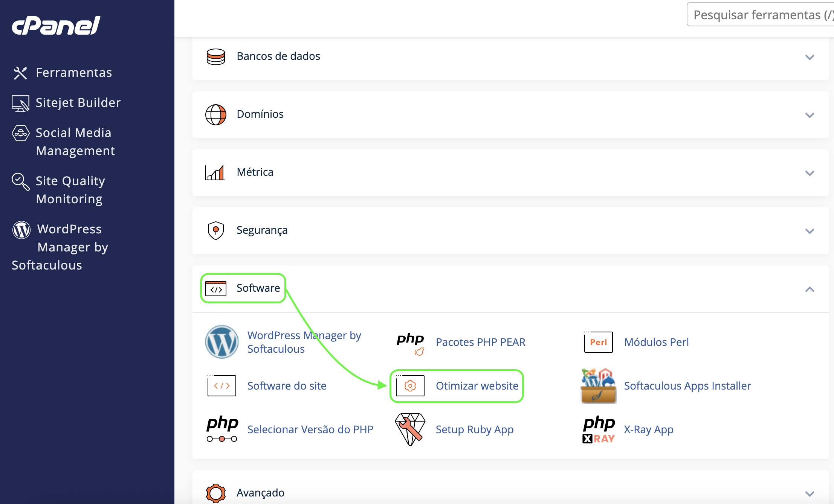Click the Avançado heading
The image size is (834, 504).
pos(260,493)
